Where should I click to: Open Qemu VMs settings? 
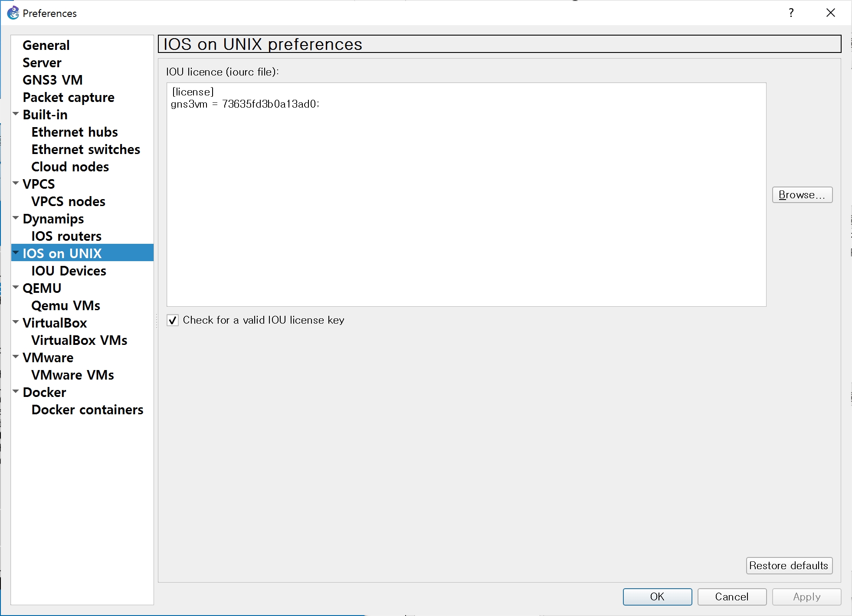[66, 305]
